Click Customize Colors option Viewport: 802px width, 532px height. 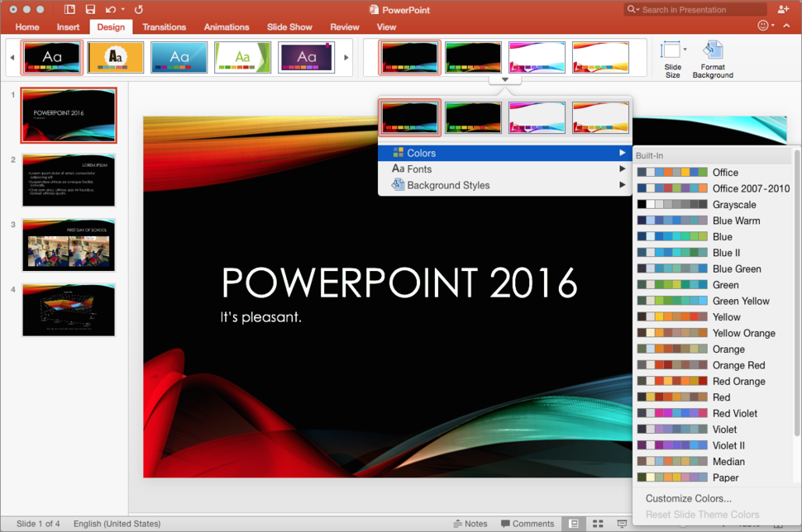coord(689,498)
